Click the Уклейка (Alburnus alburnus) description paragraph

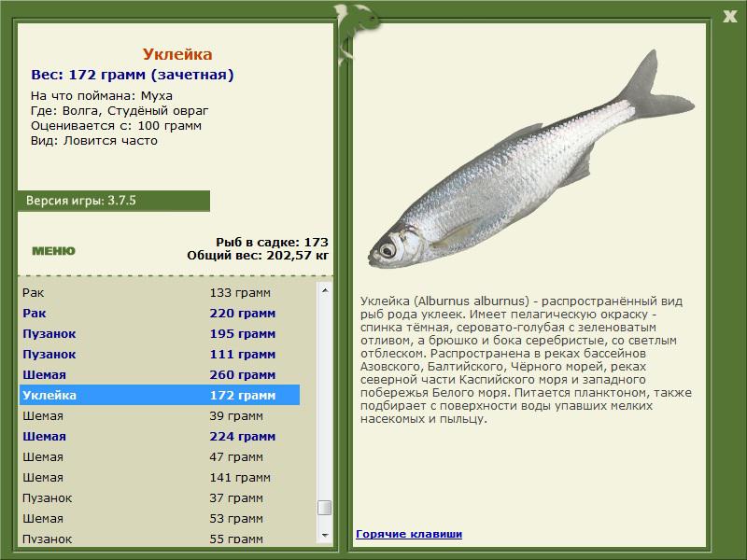[526, 360]
